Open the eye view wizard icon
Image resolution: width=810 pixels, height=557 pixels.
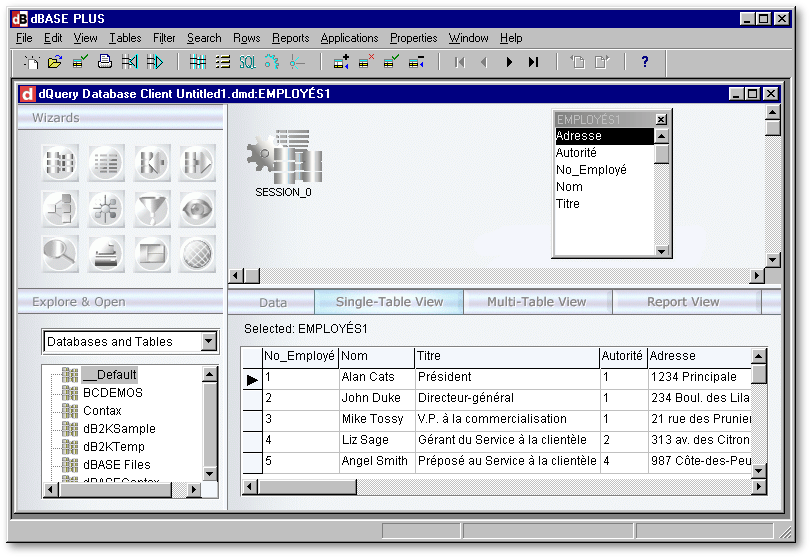(197, 210)
